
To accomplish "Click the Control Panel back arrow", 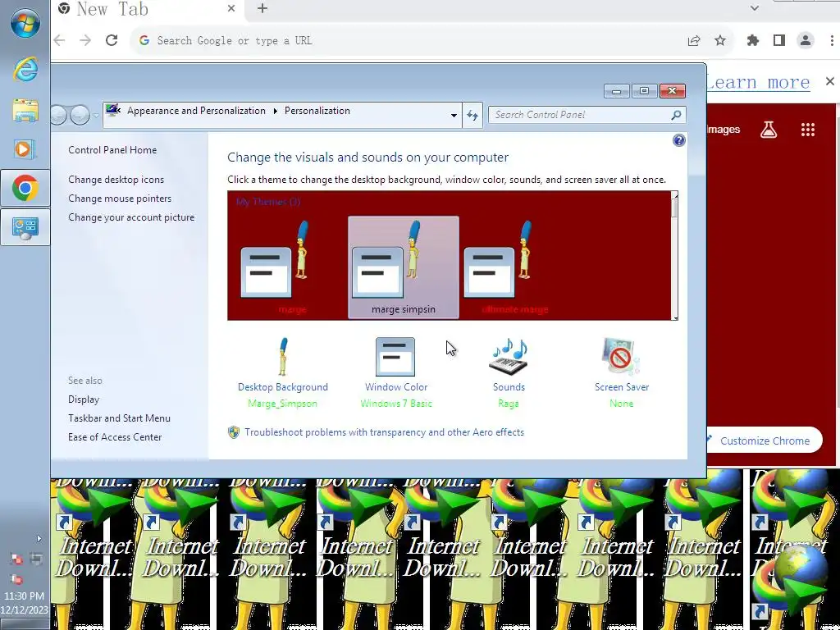I will pos(58,115).
